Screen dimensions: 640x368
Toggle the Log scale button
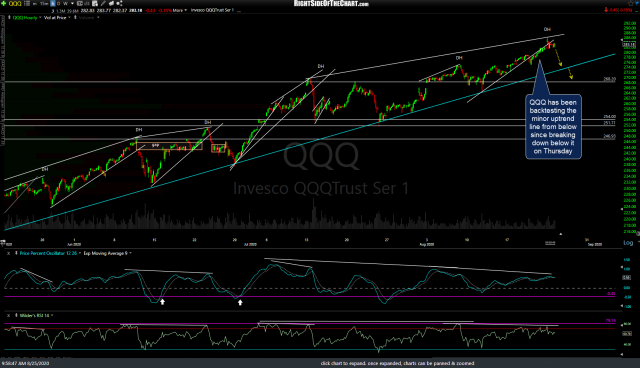(x=628, y=243)
